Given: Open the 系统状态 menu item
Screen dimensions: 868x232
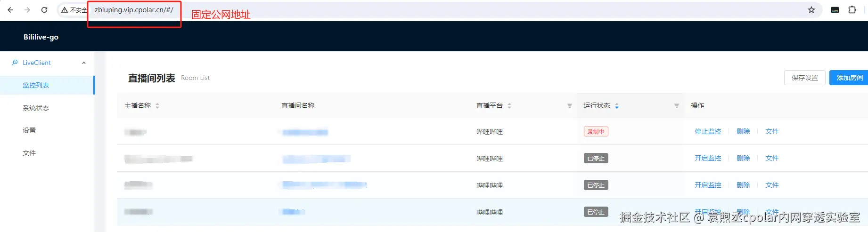Looking at the screenshot, I should pos(47,108).
